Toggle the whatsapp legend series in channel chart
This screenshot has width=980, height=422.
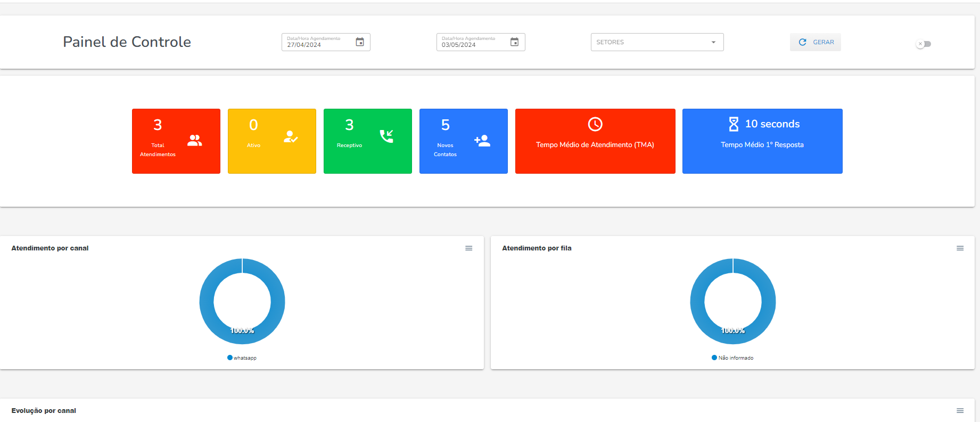(x=242, y=358)
